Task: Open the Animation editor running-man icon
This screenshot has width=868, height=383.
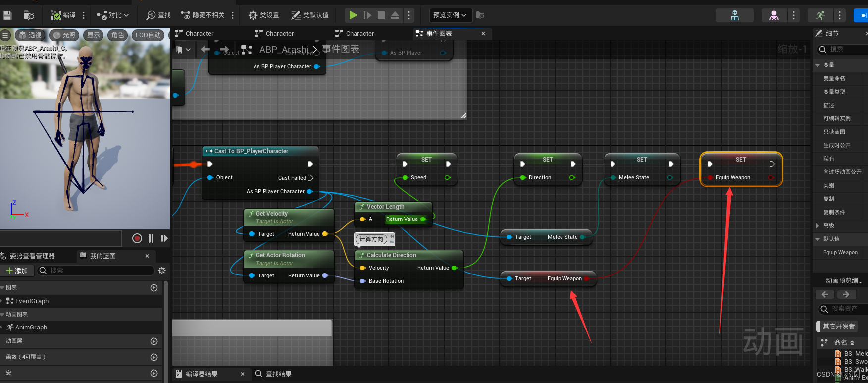Action: (x=820, y=15)
